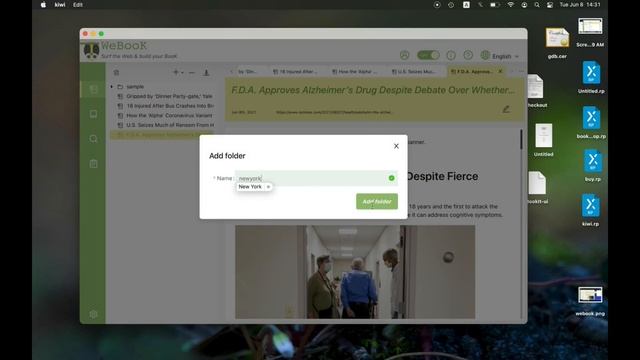Toggle the green on/off switch in header
The image size is (640, 360).
coord(428,55)
